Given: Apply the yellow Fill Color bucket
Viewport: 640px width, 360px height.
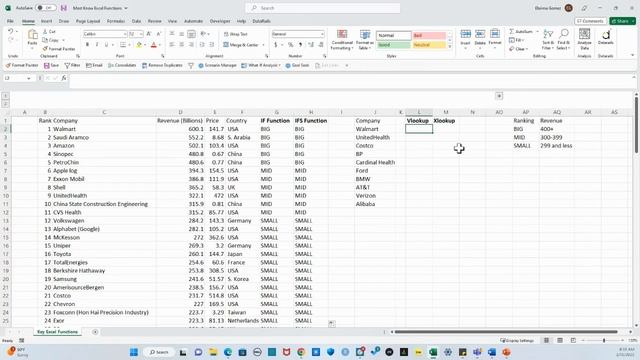Looking at the screenshot, I should point(139,44).
